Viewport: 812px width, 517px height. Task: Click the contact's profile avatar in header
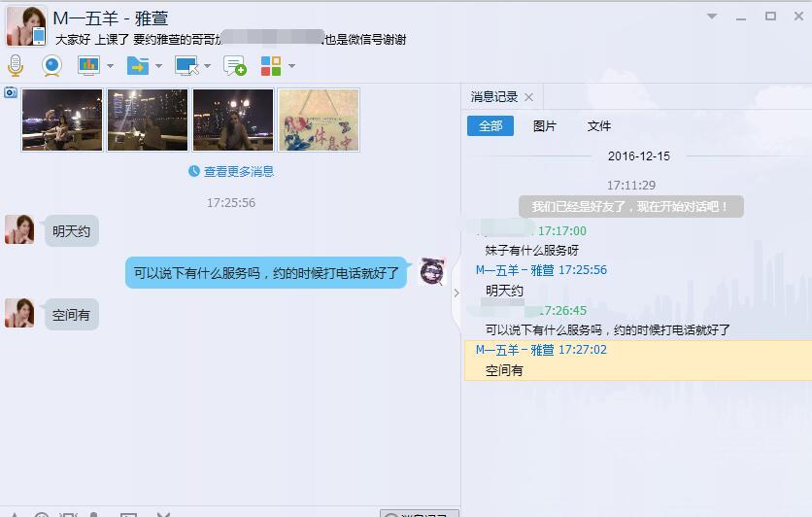click(x=26, y=26)
